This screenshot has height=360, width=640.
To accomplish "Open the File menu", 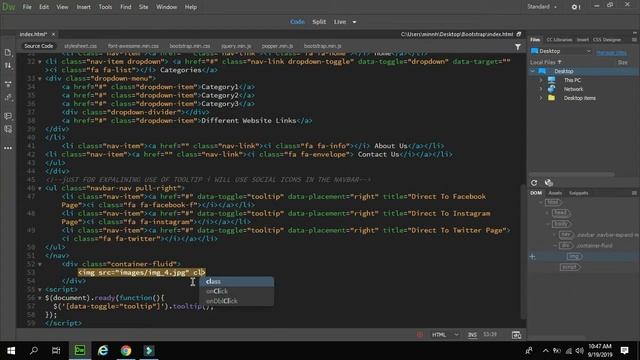I will click(27, 7).
